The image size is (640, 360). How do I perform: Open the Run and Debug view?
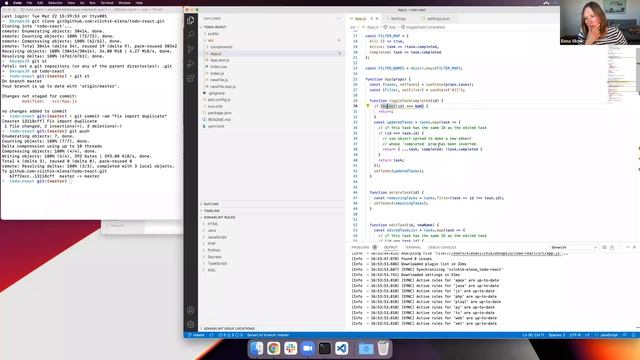(191, 64)
